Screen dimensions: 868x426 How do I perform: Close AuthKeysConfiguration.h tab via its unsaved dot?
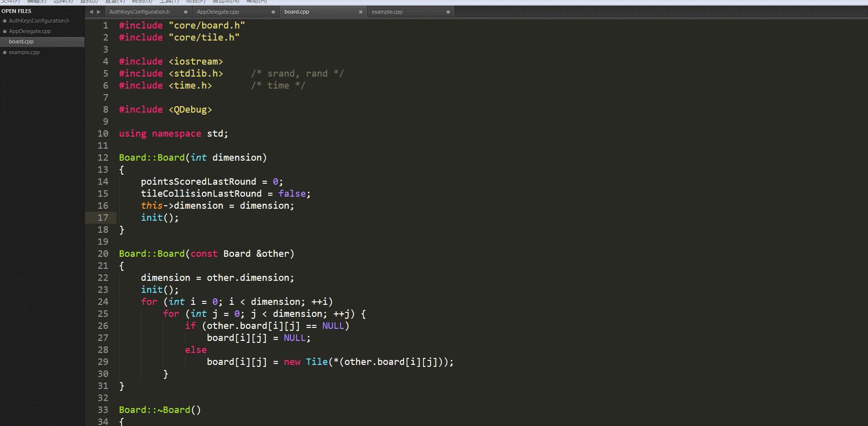click(x=185, y=12)
